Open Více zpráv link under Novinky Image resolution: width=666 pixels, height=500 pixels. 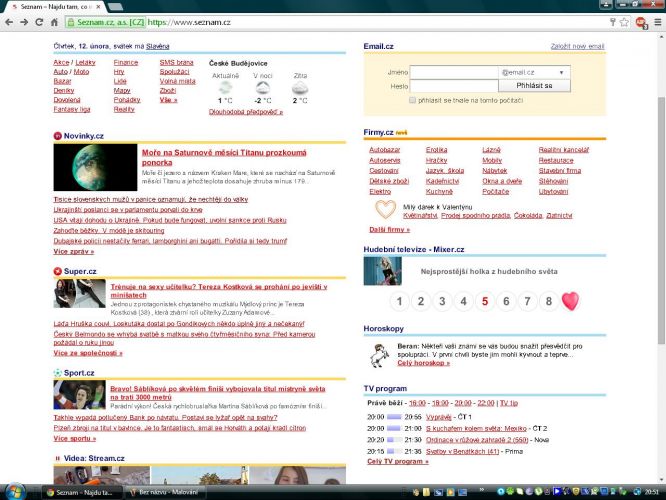coord(73,251)
